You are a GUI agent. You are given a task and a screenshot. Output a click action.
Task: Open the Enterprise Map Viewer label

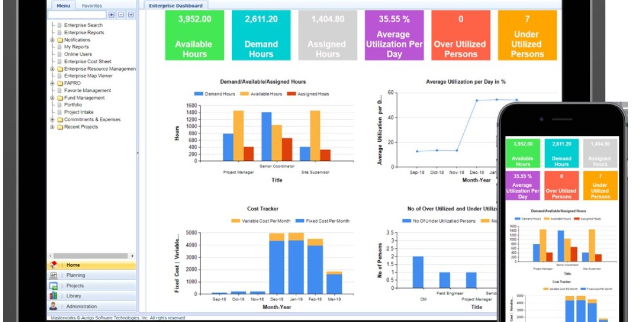coord(89,76)
